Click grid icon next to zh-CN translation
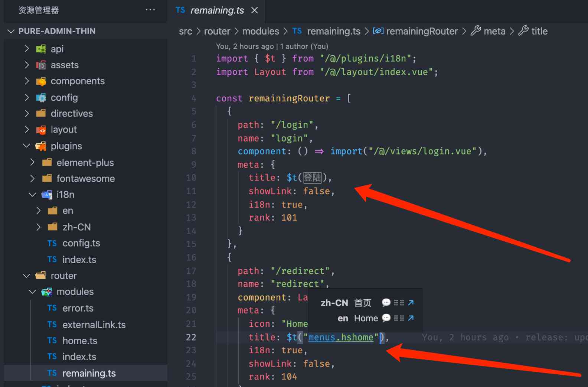The image size is (588, 387). (x=399, y=303)
